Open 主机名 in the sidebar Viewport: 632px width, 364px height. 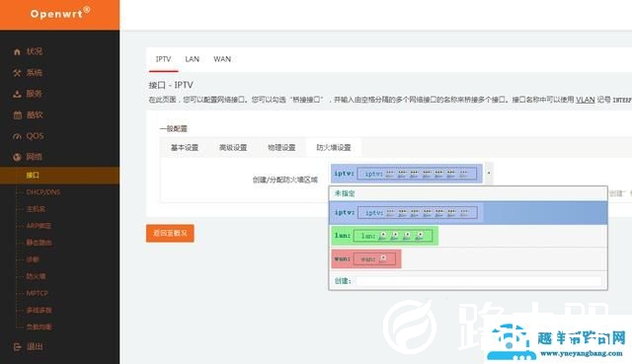(36, 209)
